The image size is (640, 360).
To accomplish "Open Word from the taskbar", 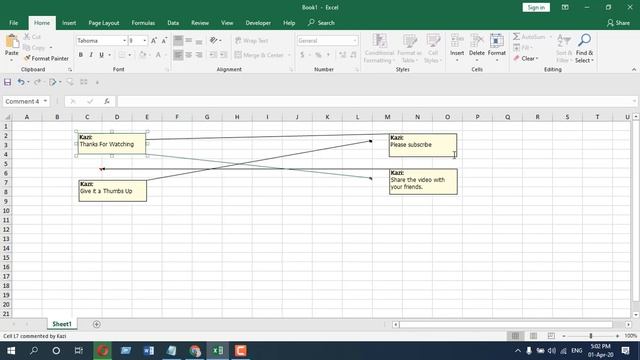I will click(149, 351).
